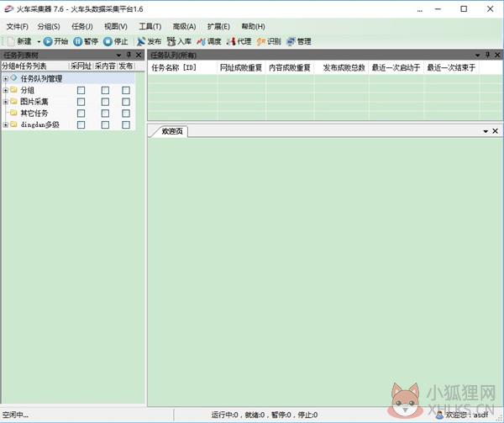Open the 识别 recognition toolbar icon
This screenshot has height=423, width=504.
[261, 41]
